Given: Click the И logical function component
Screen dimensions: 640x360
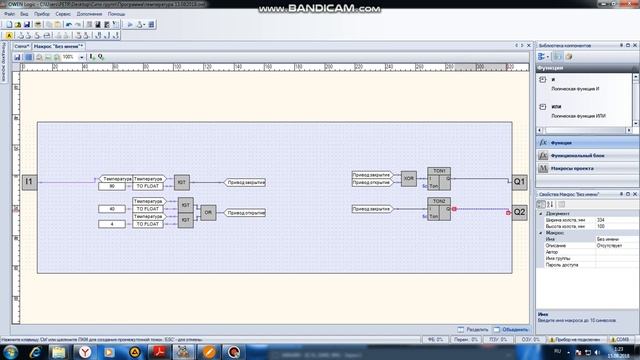Looking at the screenshot, I should pos(576,84).
